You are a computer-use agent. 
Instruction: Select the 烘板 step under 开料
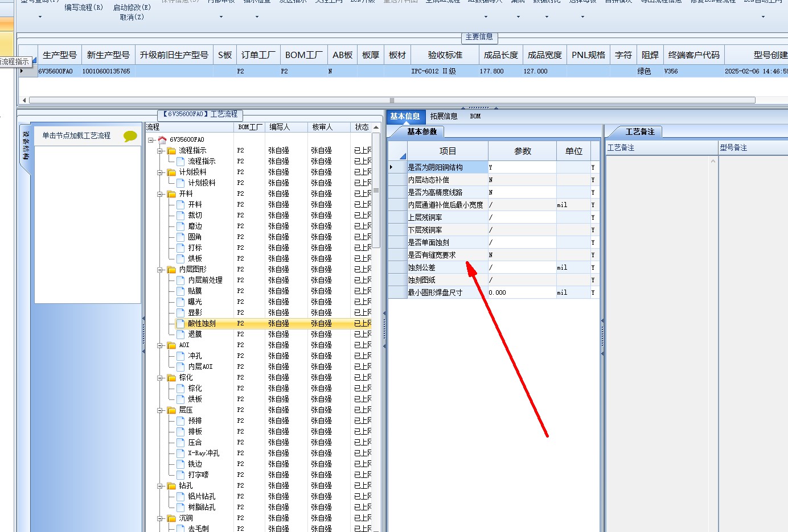[x=195, y=259]
